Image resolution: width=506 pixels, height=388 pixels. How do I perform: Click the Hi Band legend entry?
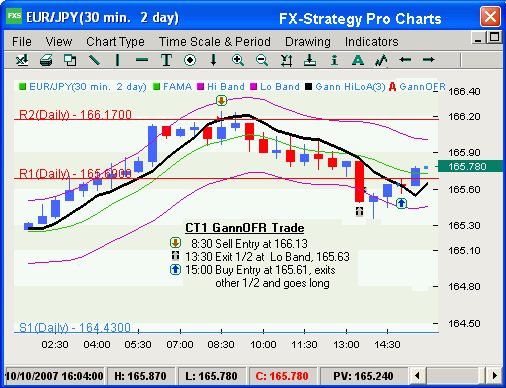point(221,87)
